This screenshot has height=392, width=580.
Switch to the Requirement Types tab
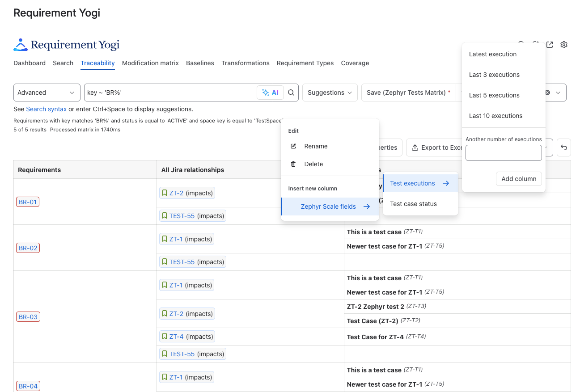(x=305, y=63)
